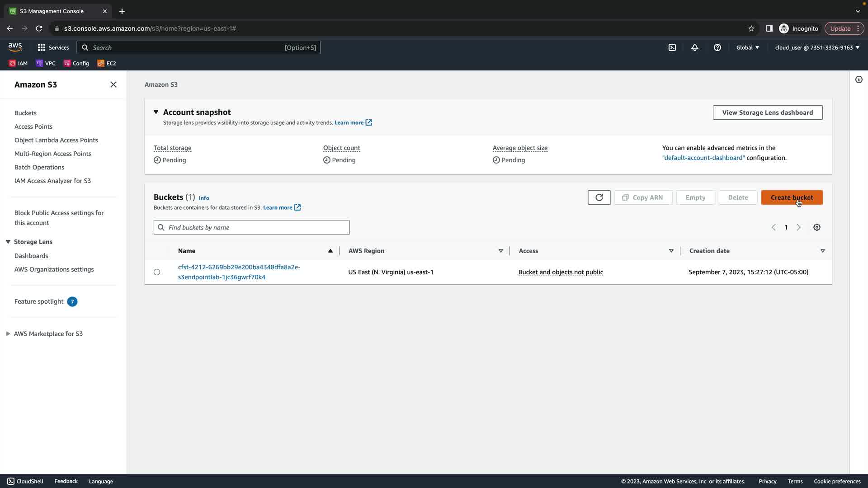Refresh the buckets list
This screenshot has width=868, height=488.
click(x=599, y=197)
